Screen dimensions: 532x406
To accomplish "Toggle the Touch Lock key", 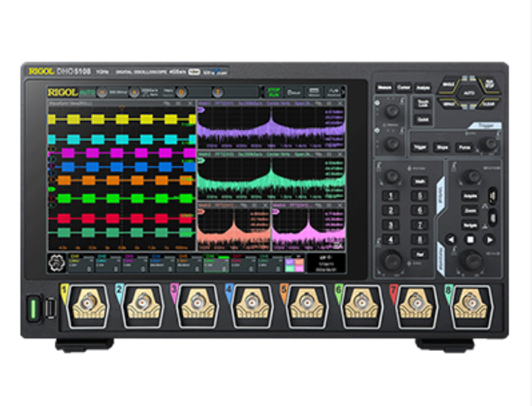I will pyautogui.click(x=423, y=104).
